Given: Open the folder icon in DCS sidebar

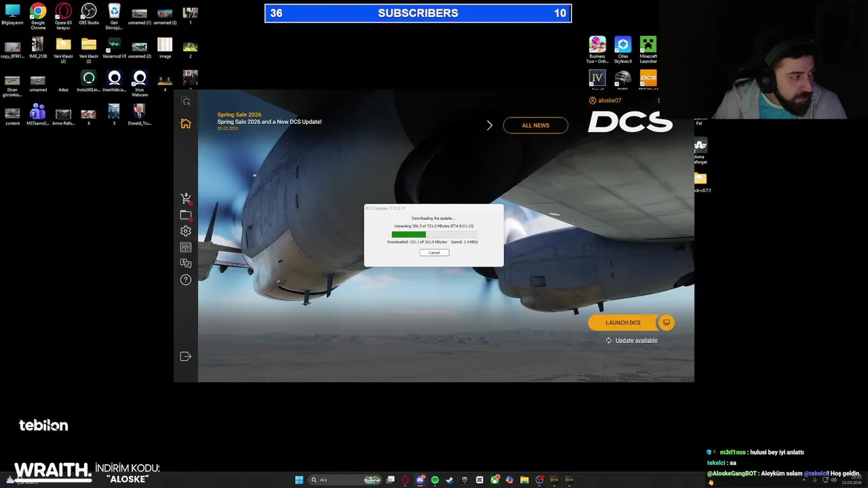Looking at the screenshot, I should point(185,215).
